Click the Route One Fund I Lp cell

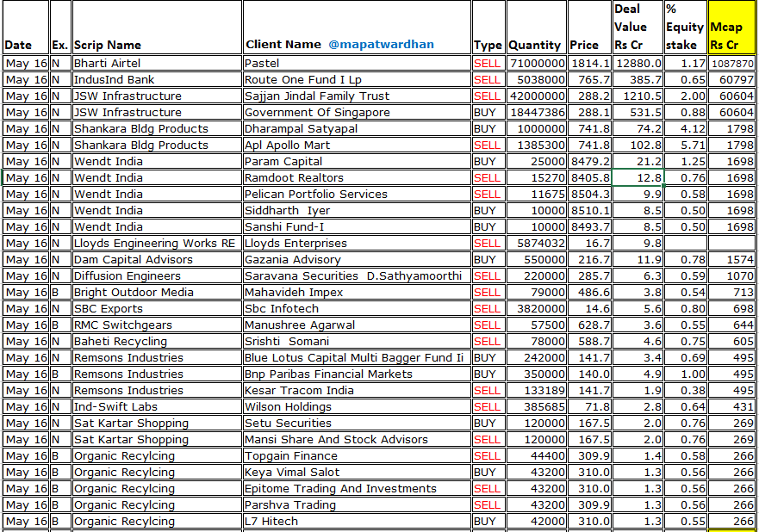357,80
